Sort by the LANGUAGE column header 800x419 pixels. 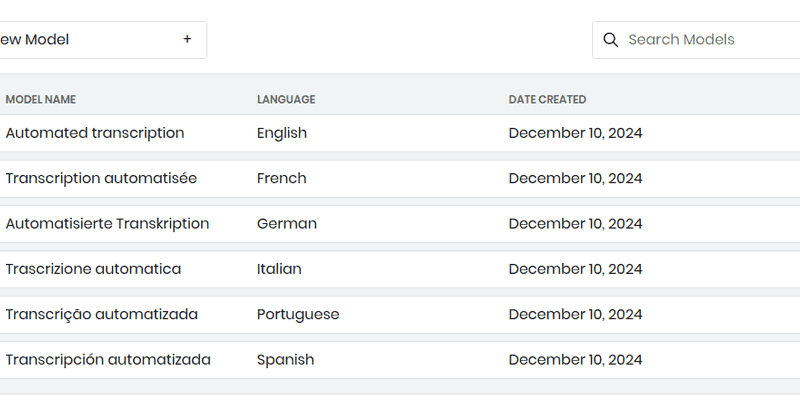click(286, 100)
